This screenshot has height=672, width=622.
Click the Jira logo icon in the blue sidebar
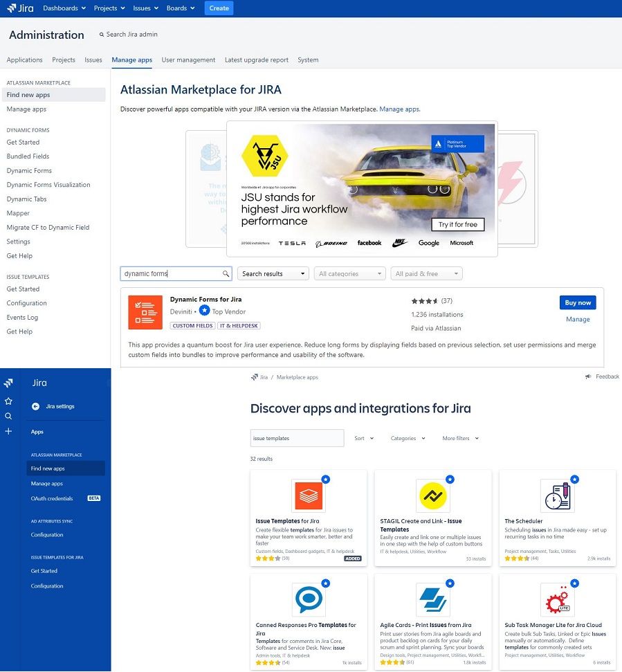(x=8, y=383)
